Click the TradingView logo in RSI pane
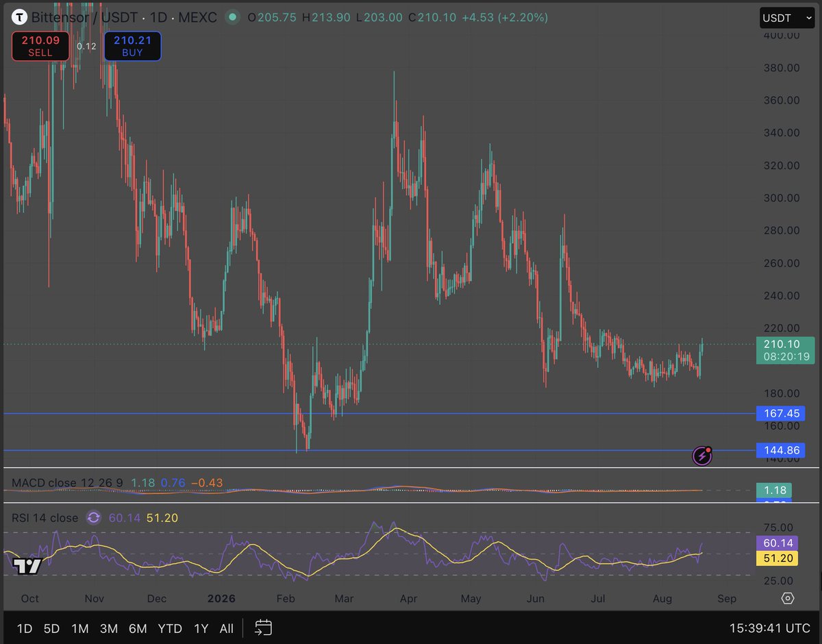 pos(27,566)
